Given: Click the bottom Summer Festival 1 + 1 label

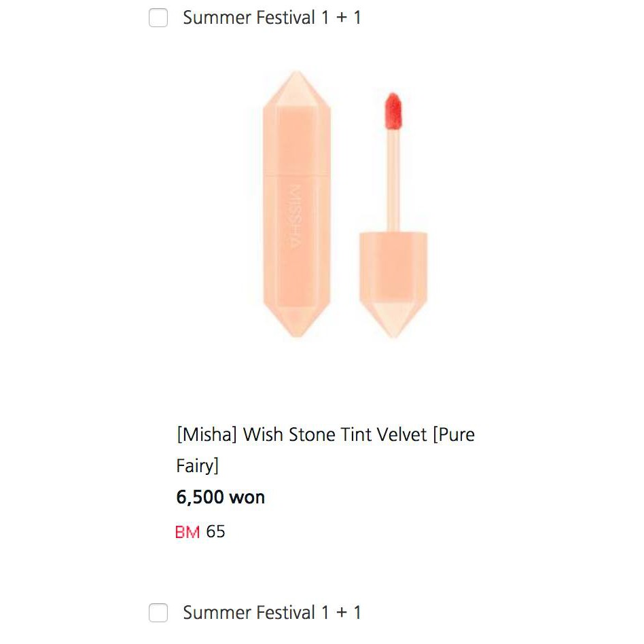Looking at the screenshot, I should coord(272,612).
